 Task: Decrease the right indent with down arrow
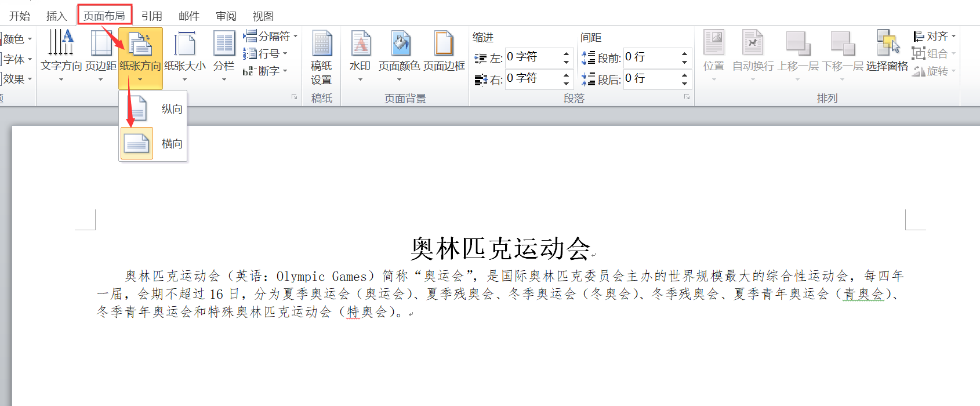click(567, 83)
